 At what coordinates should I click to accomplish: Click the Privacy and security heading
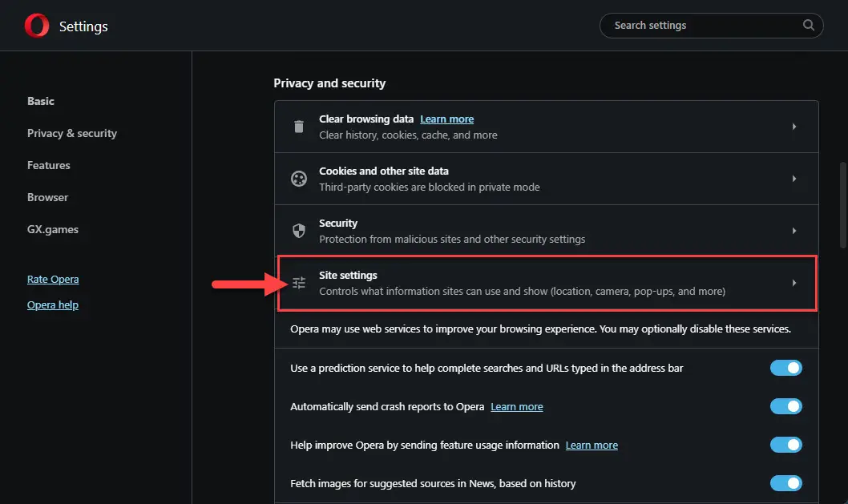[x=329, y=83]
